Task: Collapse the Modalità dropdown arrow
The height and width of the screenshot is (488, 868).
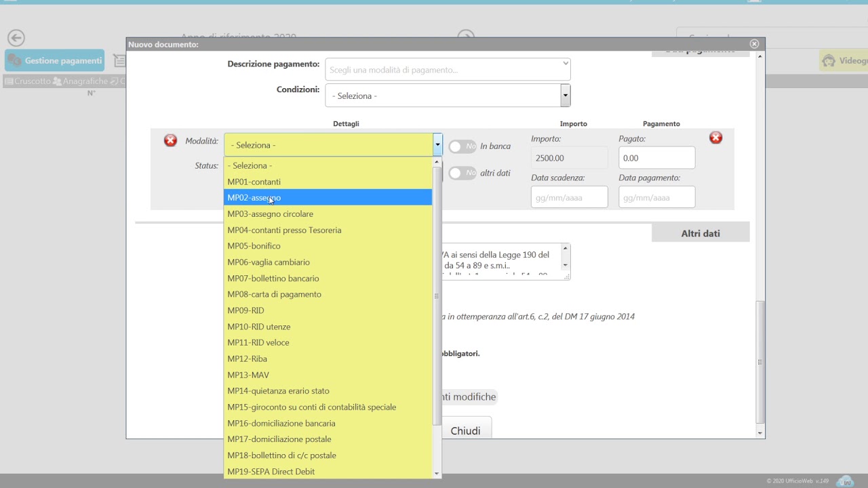Action: point(437,144)
